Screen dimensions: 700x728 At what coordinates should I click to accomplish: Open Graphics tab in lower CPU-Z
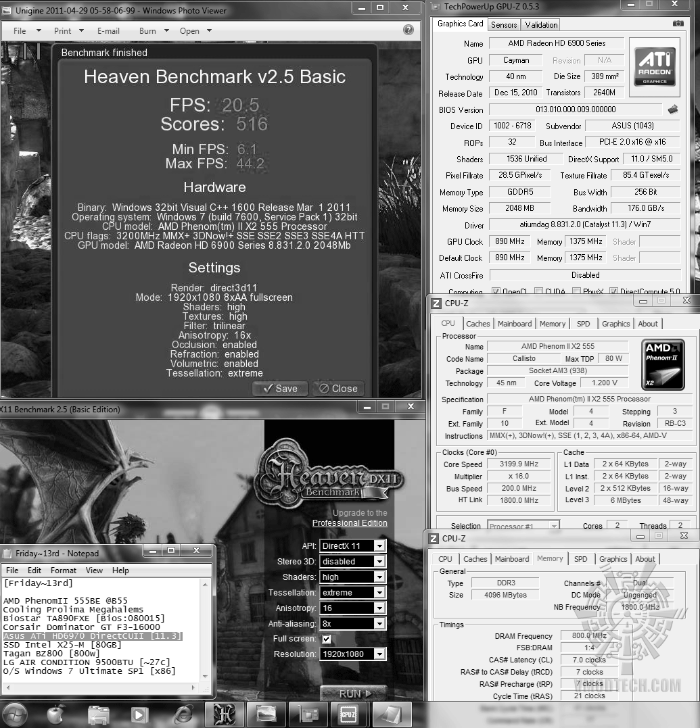point(613,559)
